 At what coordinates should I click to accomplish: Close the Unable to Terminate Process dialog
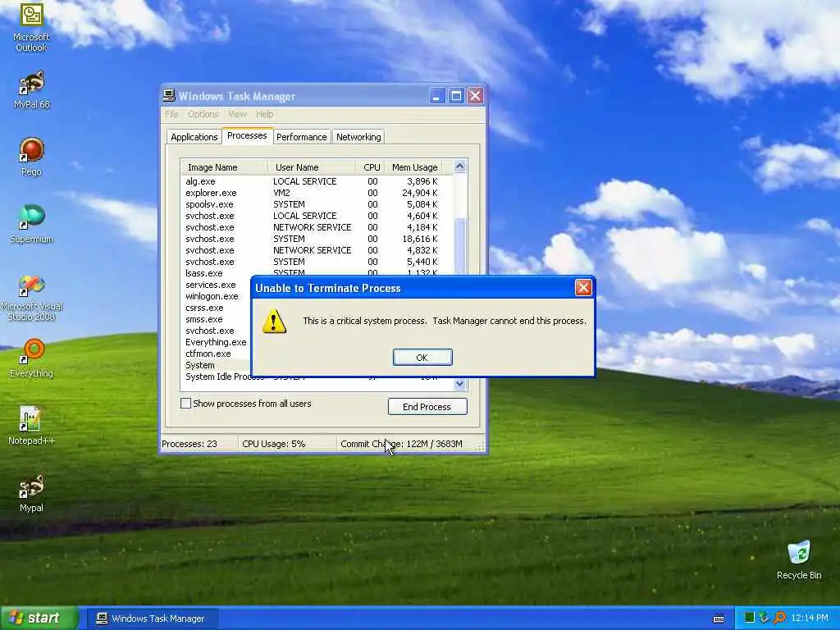(x=583, y=288)
